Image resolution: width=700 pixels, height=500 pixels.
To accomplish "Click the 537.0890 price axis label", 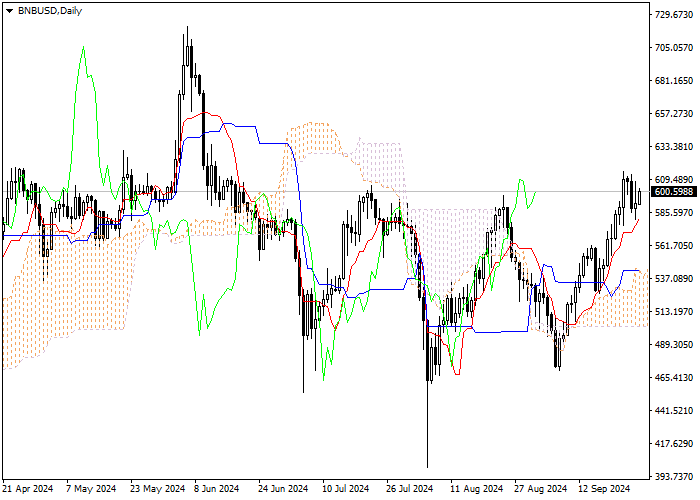I will coord(674,279).
